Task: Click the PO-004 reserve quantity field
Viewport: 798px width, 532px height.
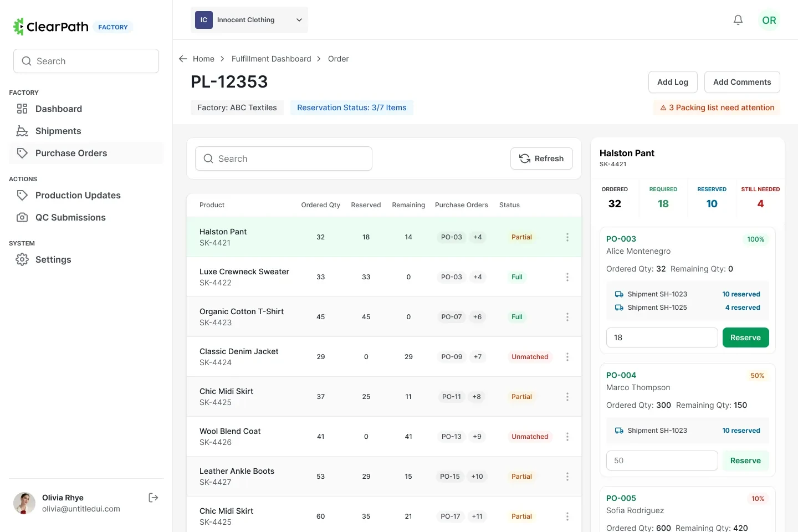Action: [662, 461]
